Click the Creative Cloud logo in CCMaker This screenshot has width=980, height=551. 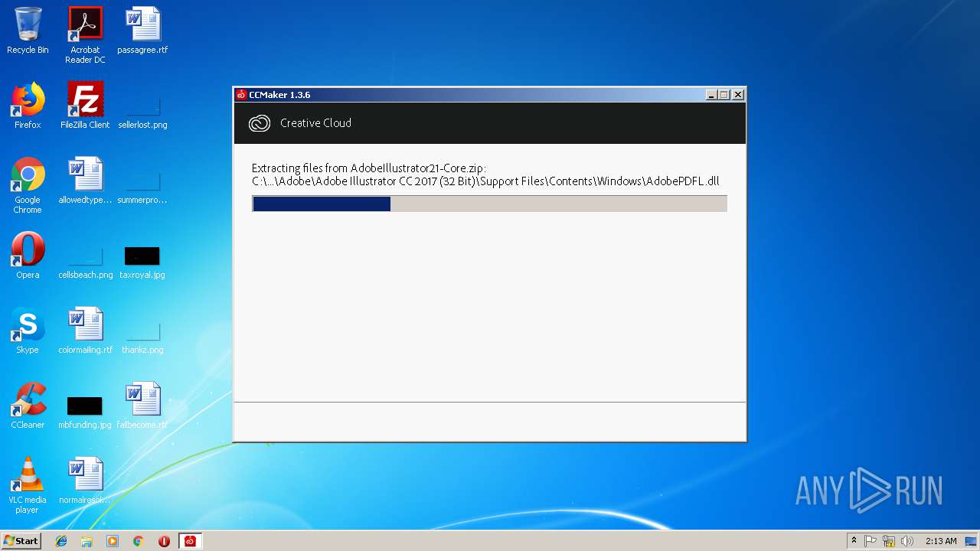(x=260, y=123)
